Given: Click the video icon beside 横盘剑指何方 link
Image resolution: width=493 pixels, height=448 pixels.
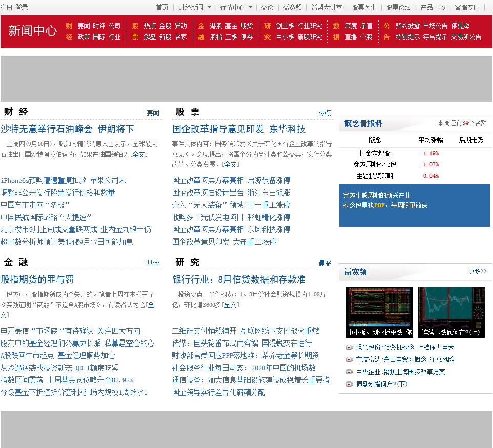Looking at the screenshot, I should tap(350, 384).
